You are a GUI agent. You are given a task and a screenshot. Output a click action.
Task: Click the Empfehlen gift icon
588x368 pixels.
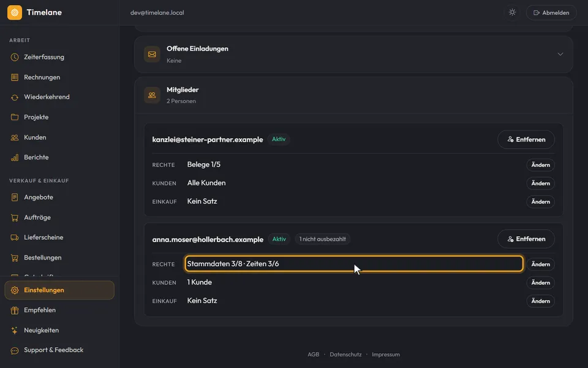(x=15, y=310)
